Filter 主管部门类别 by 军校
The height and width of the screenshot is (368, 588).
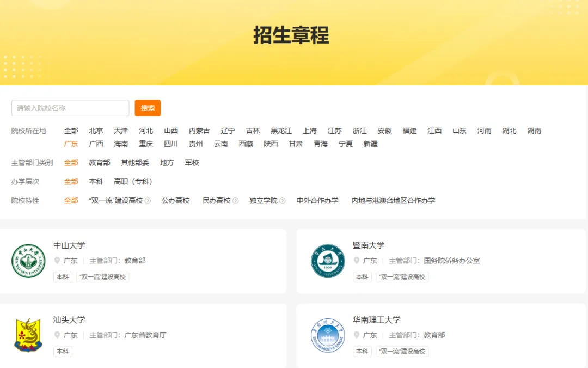coord(192,162)
